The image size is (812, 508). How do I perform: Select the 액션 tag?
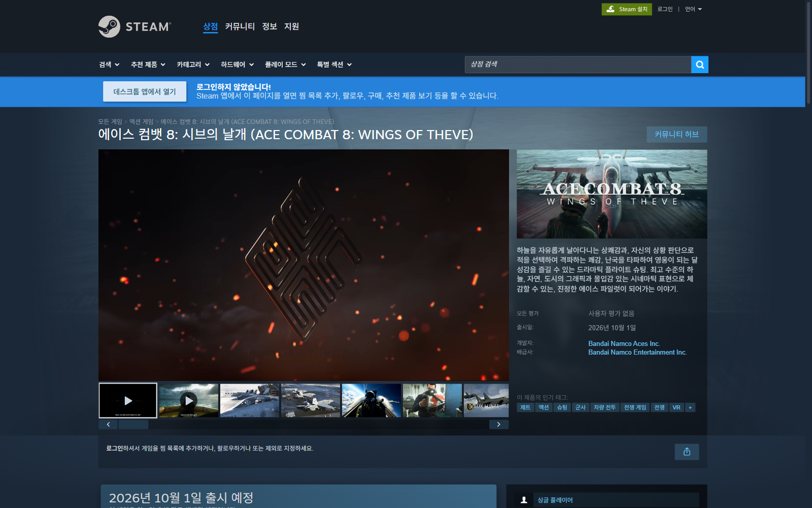click(x=544, y=407)
